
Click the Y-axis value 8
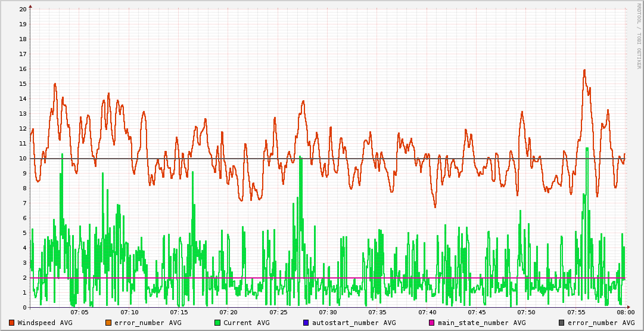[25, 188]
